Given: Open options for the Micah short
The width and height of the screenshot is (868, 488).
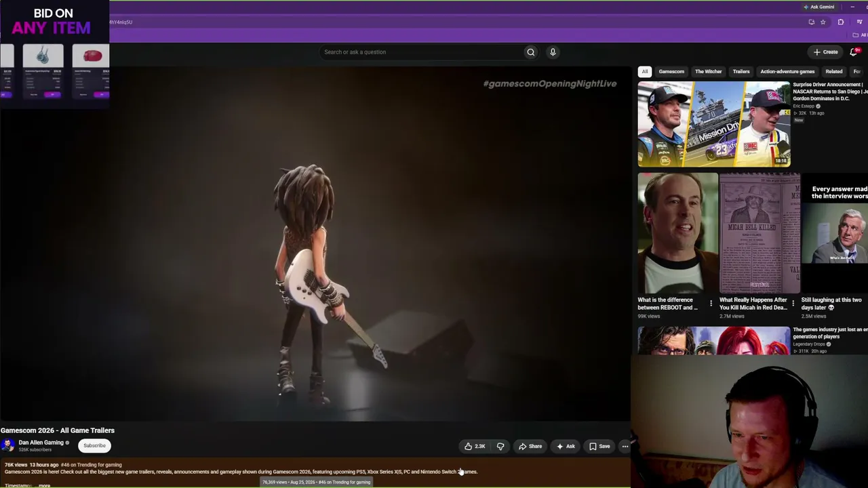Looking at the screenshot, I should click(x=793, y=303).
